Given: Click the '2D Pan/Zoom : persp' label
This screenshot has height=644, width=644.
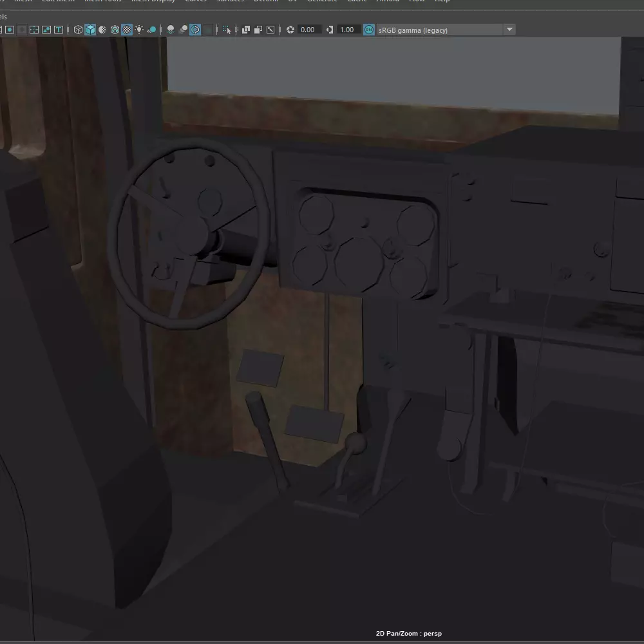Looking at the screenshot, I should click(x=409, y=633).
